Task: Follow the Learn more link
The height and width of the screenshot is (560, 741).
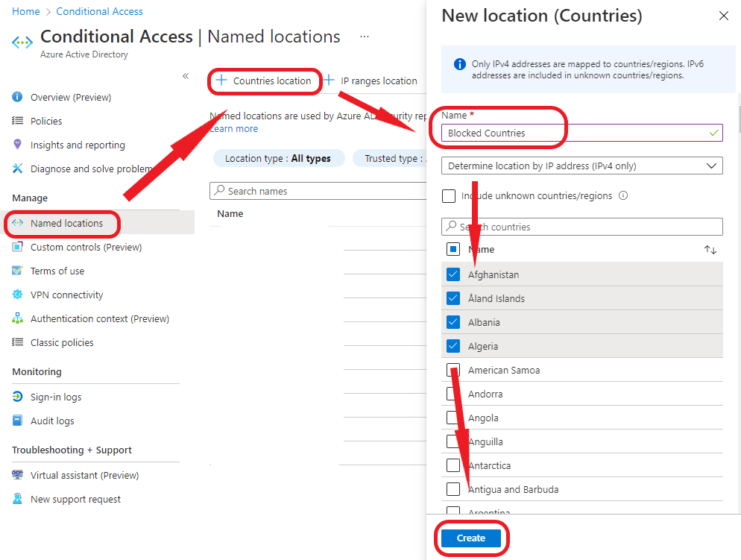Action: point(234,129)
